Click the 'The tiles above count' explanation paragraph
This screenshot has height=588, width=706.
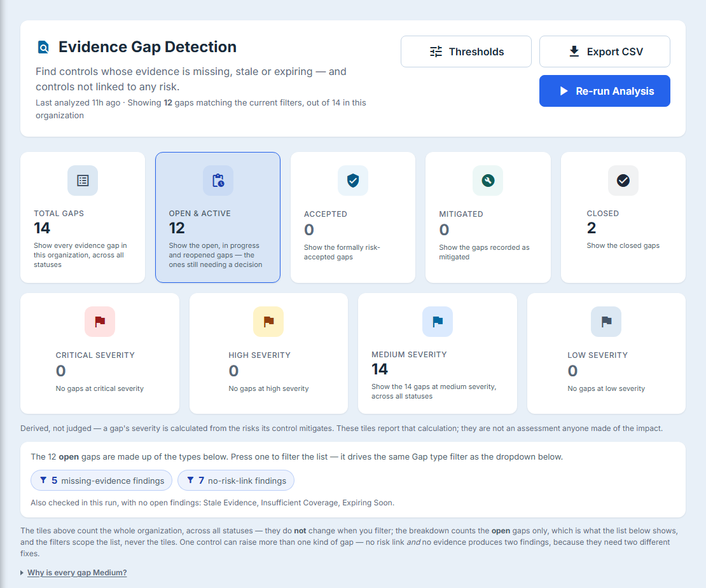coord(349,542)
